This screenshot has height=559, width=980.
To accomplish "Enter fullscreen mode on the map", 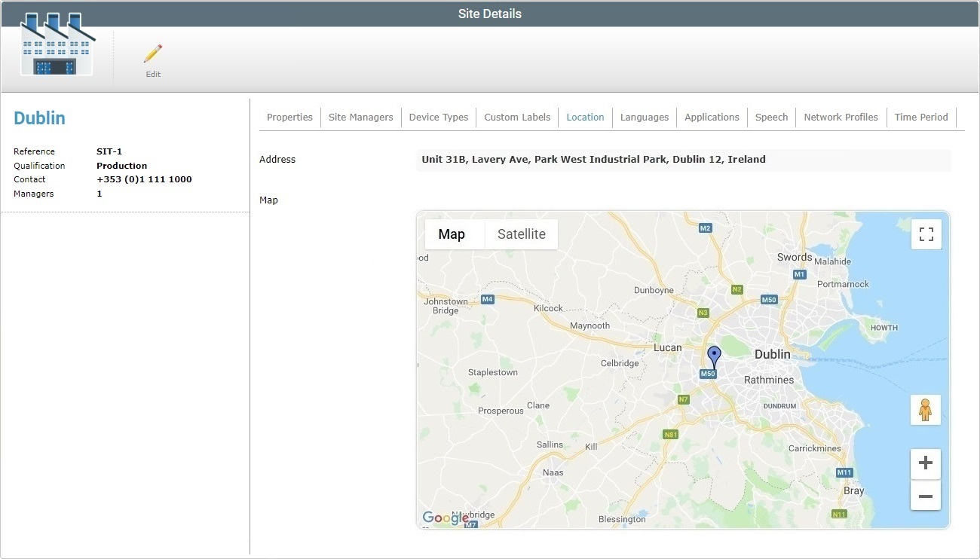I will (x=926, y=234).
